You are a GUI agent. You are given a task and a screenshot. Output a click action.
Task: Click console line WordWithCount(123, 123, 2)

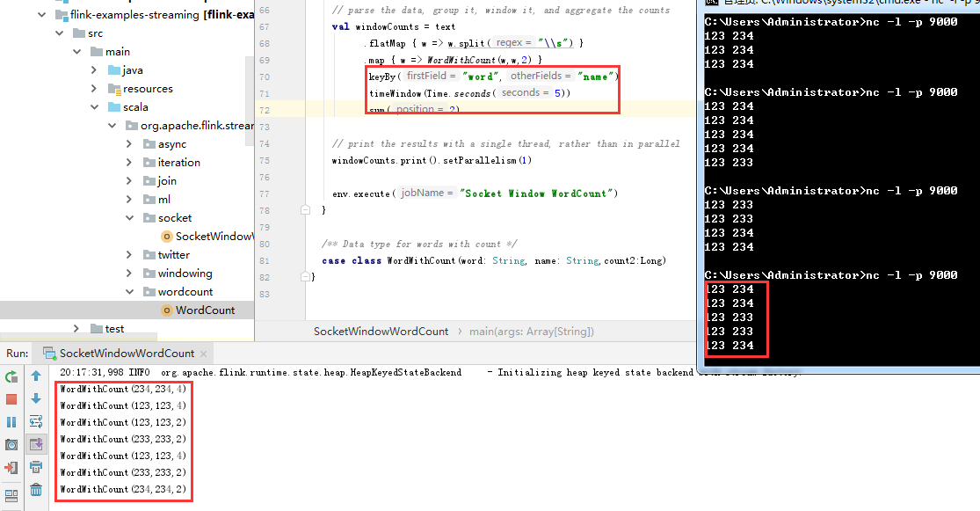(123, 422)
